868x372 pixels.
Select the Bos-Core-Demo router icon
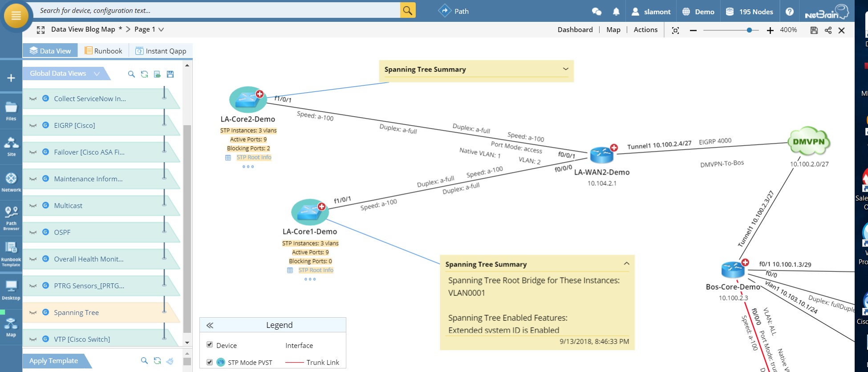click(733, 269)
